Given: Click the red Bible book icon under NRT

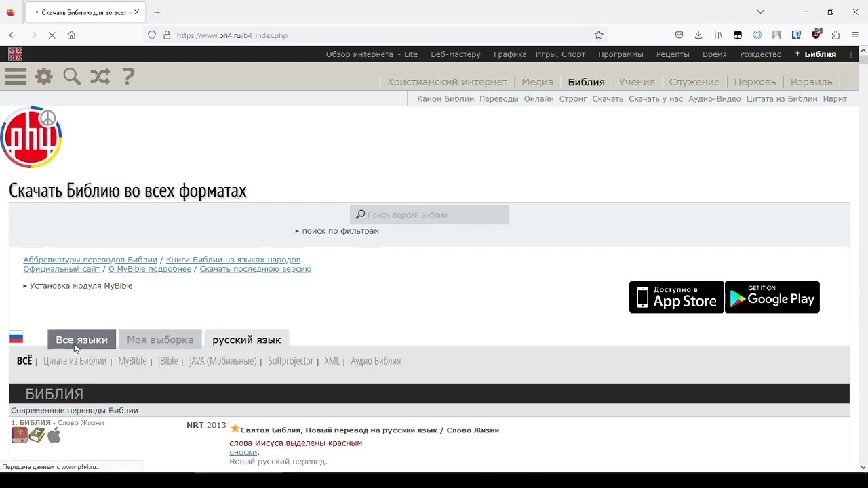Looking at the screenshot, I should pos(20,435).
